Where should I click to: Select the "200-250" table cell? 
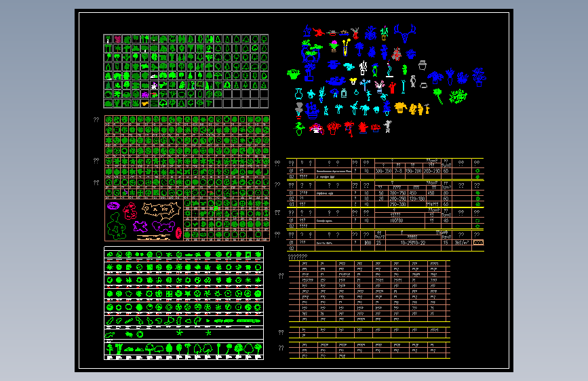(x=397, y=199)
